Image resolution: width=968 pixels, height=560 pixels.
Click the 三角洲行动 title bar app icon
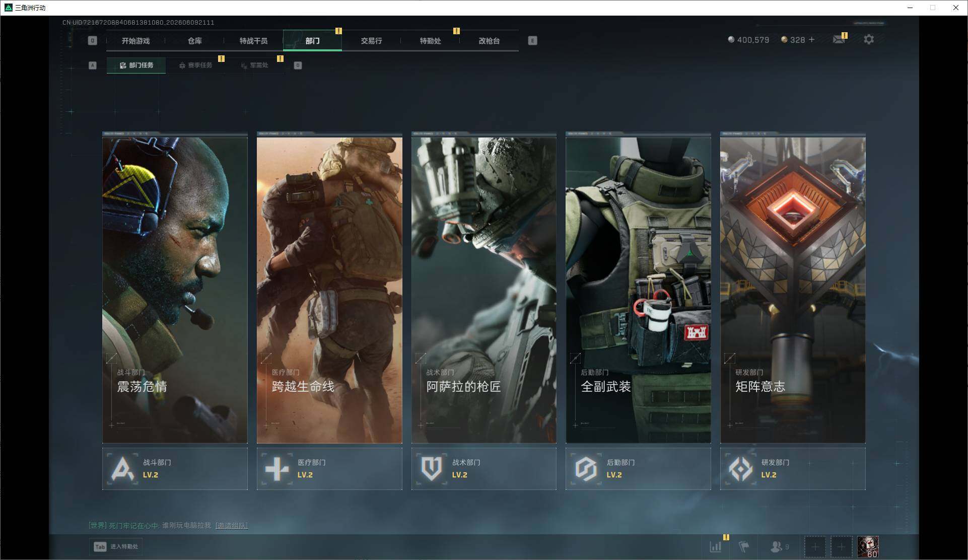8,8
